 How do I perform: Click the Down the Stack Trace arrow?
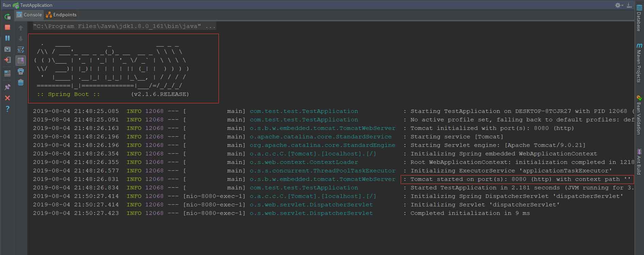(21, 38)
